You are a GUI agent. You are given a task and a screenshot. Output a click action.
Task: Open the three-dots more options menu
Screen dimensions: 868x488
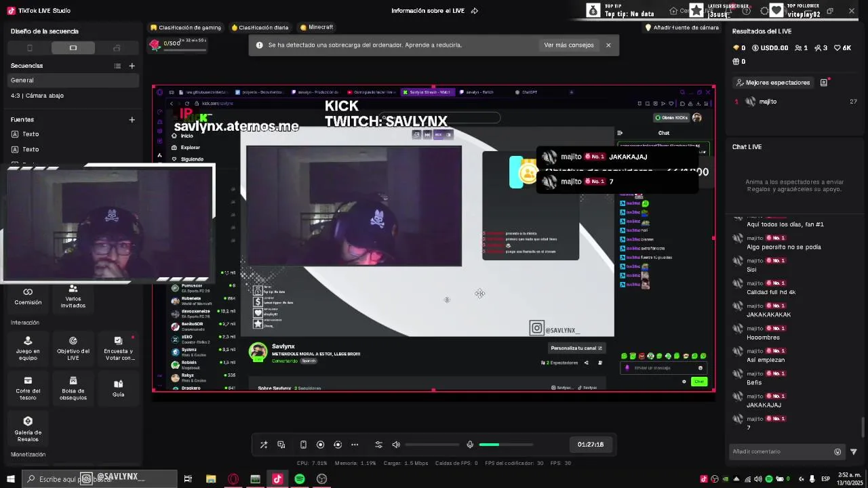[x=355, y=445]
